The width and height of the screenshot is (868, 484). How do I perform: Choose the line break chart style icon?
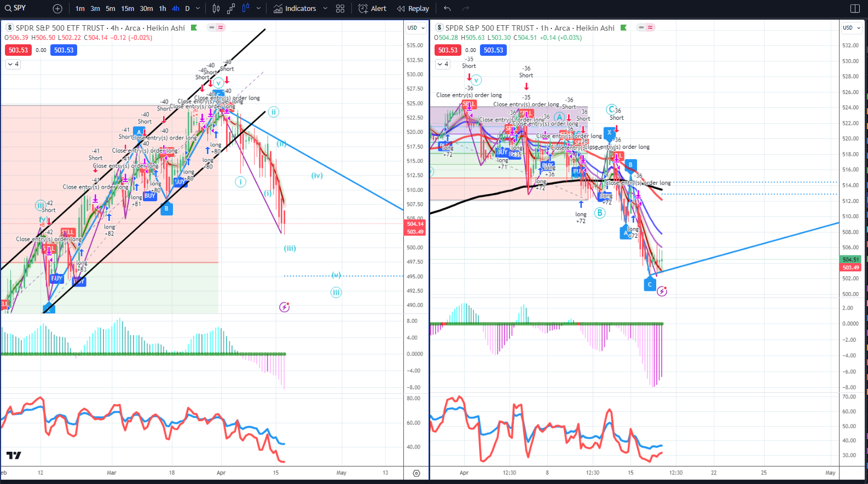(x=231, y=9)
